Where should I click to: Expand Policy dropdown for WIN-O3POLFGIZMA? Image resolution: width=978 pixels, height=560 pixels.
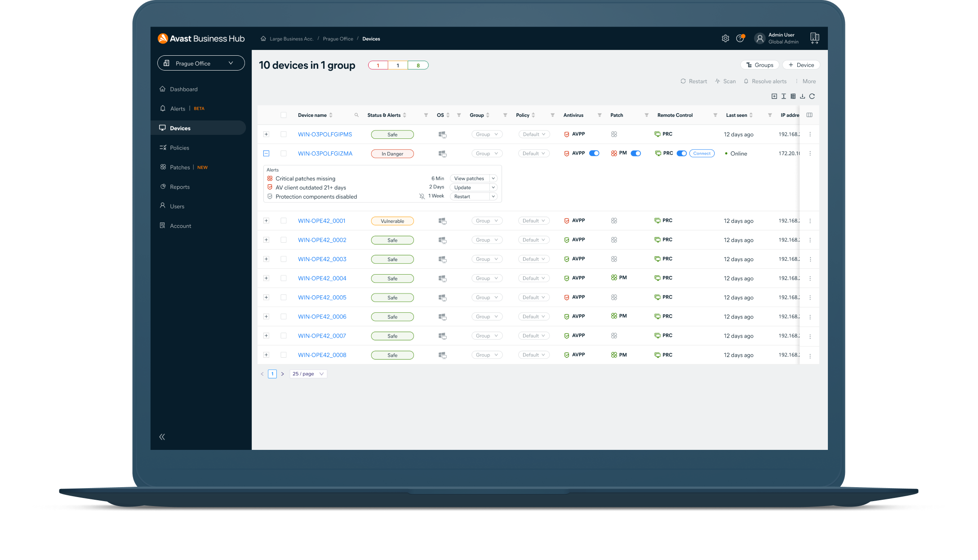[x=533, y=153]
